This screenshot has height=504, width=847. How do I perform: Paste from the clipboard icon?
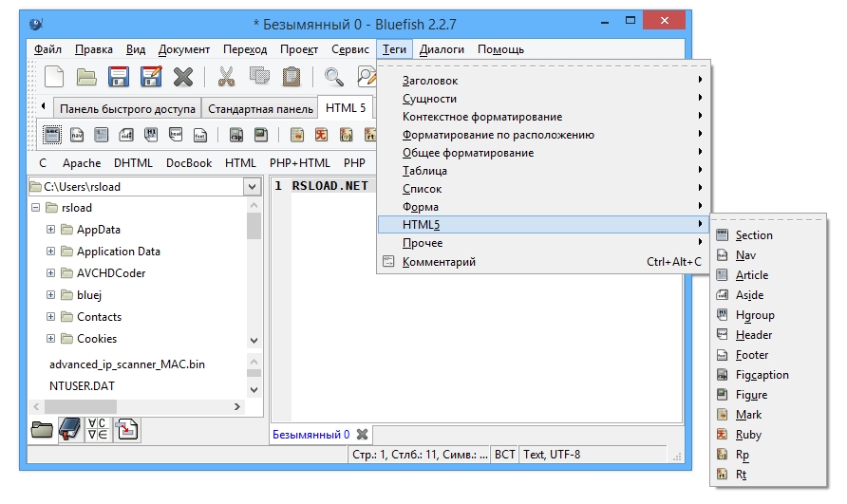pos(292,77)
